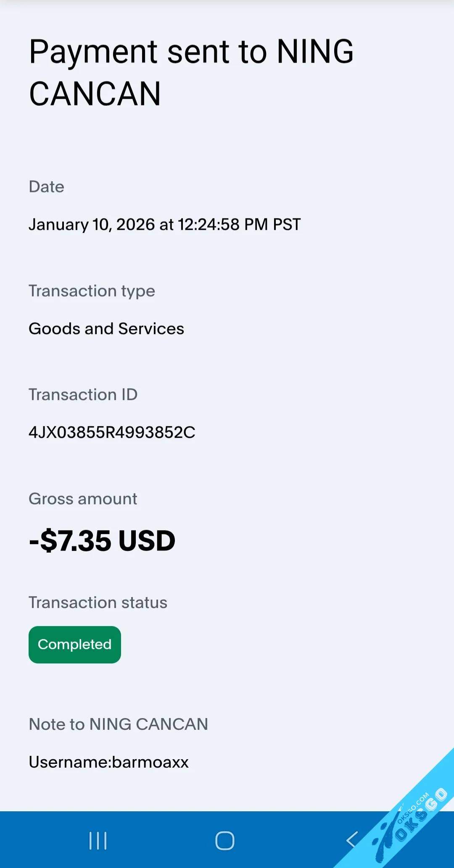The image size is (454, 868).
Task: Tap the January 10, 2026 date value
Action: pyautogui.click(x=164, y=224)
